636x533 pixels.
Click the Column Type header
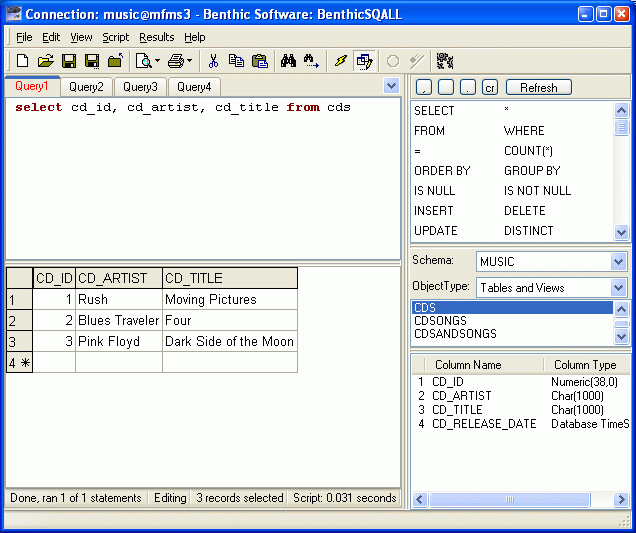coord(586,365)
